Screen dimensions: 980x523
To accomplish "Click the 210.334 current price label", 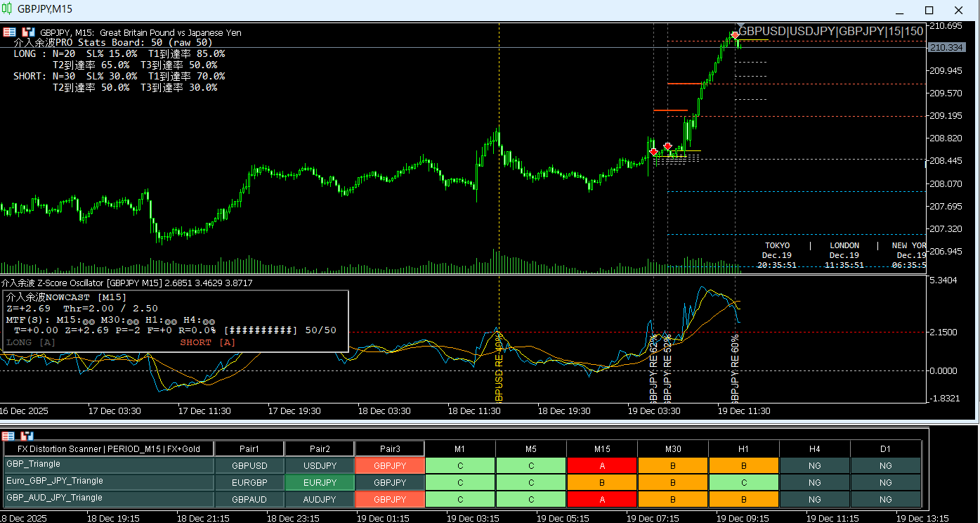I will 946,47.
